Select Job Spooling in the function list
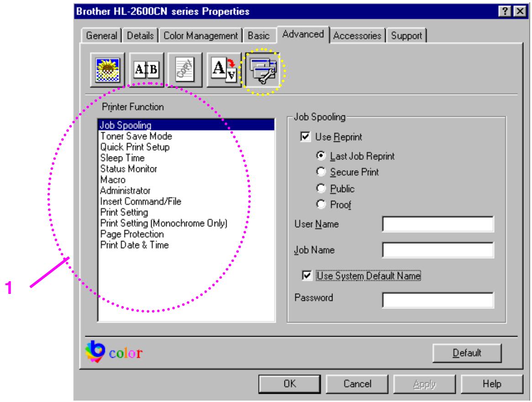The image size is (532, 402). click(186, 125)
